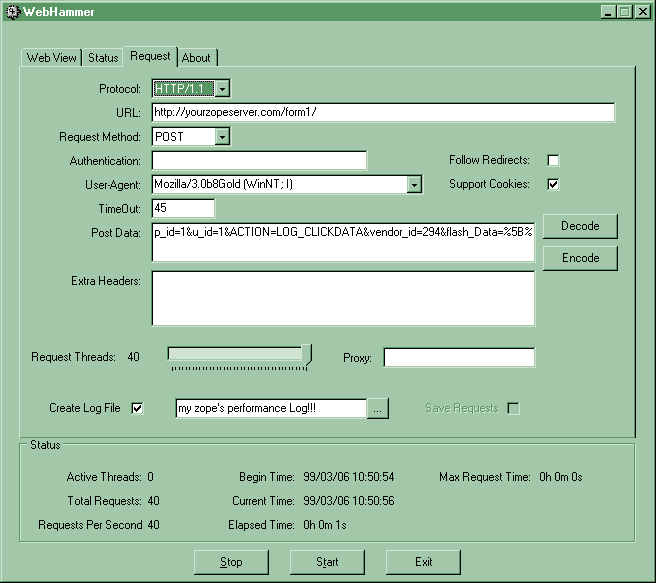Image resolution: width=656 pixels, height=583 pixels.
Task: Click into the URL input field
Action: tap(383, 112)
